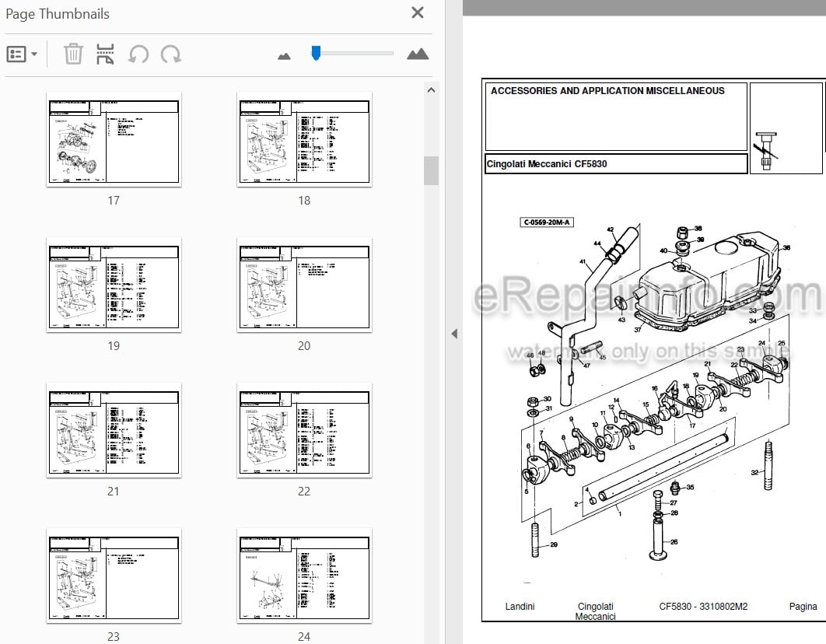826x644 pixels.
Task: Rotate pages clockwise
Action: [171, 54]
